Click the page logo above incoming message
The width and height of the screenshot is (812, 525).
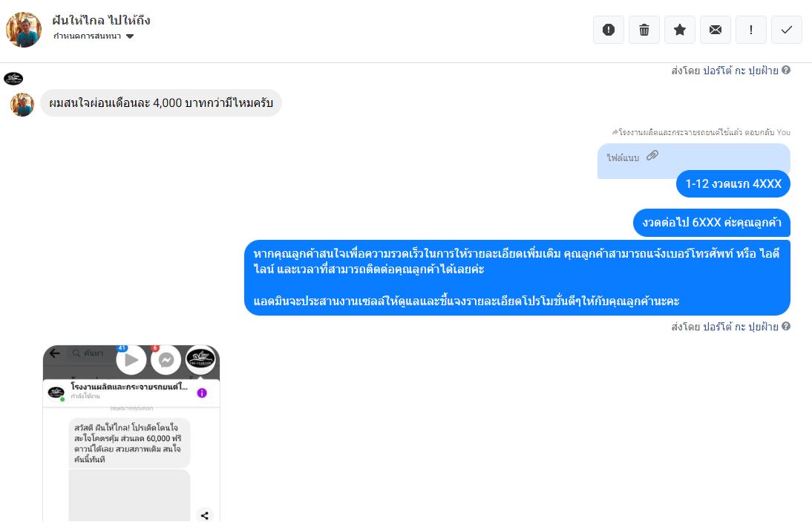click(x=13, y=79)
